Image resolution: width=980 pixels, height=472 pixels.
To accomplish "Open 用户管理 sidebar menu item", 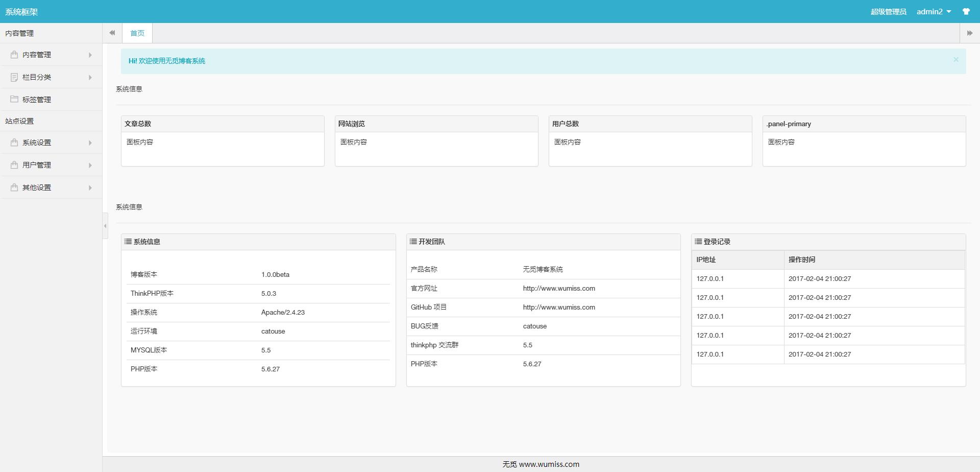I will click(51, 165).
